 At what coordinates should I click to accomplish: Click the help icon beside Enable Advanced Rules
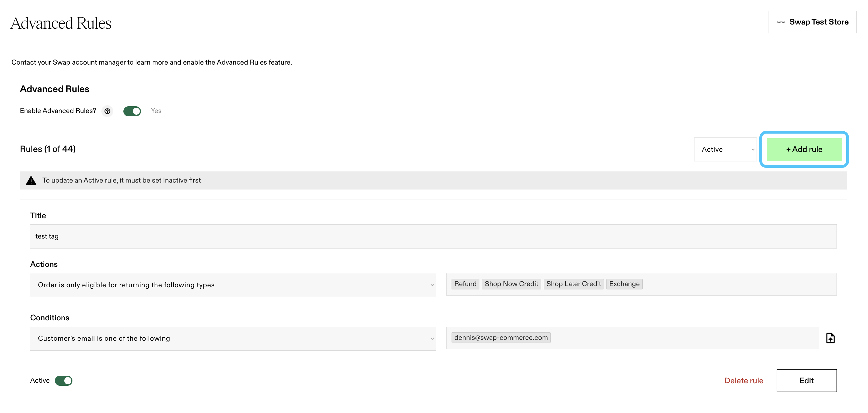click(107, 111)
